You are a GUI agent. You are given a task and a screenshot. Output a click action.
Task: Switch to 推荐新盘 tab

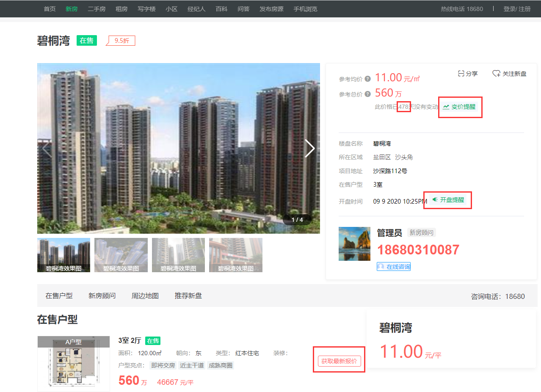click(x=188, y=295)
